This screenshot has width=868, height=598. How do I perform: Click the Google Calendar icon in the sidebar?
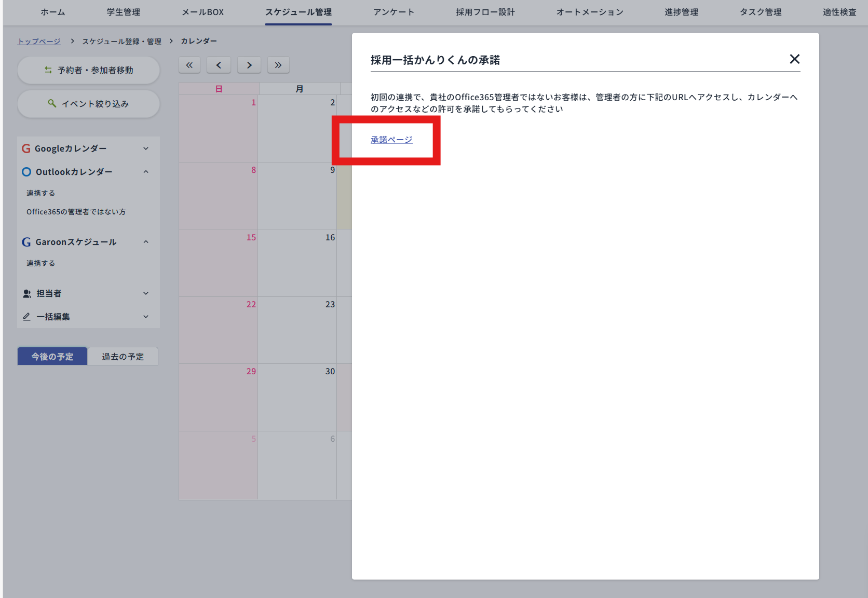tap(26, 148)
